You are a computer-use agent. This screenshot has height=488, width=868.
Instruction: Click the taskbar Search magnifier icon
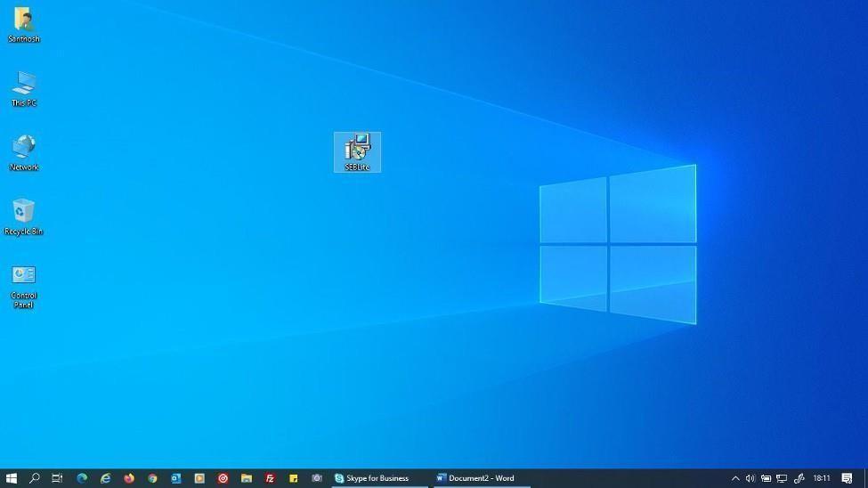(35, 478)
